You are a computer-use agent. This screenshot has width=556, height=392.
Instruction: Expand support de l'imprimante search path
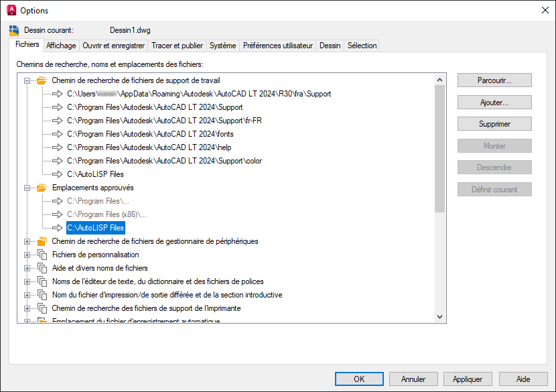(27, 309)
